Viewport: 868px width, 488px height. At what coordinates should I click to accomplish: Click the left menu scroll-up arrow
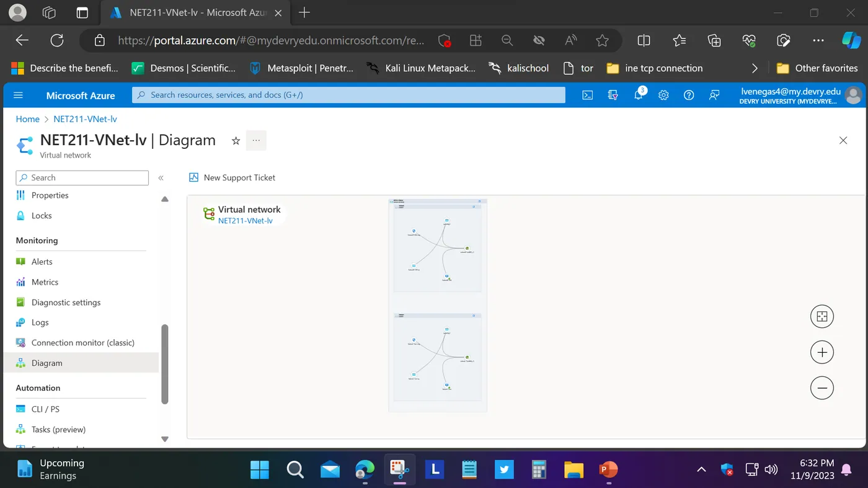[x=165, y=199]
